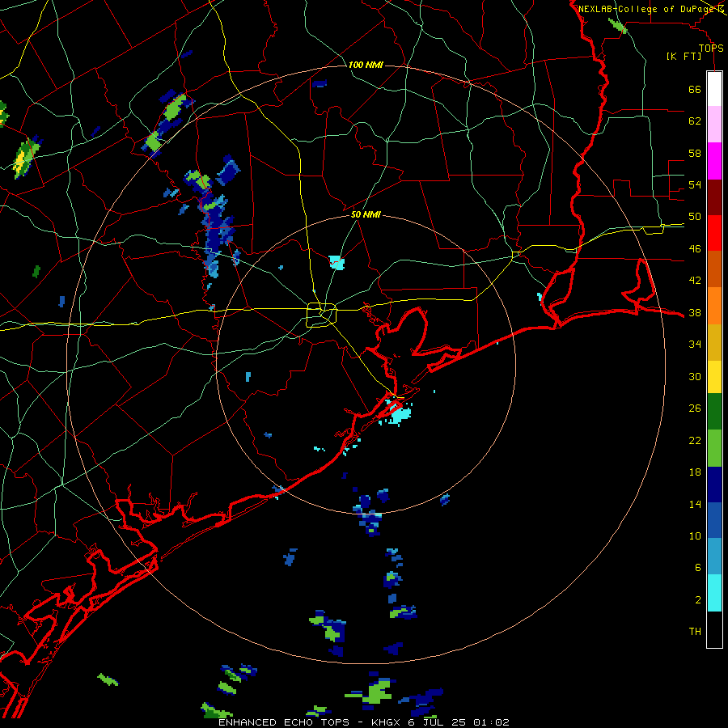Pick the bright red swatch in the legend
728x728 pixels.
pos(714,233)
